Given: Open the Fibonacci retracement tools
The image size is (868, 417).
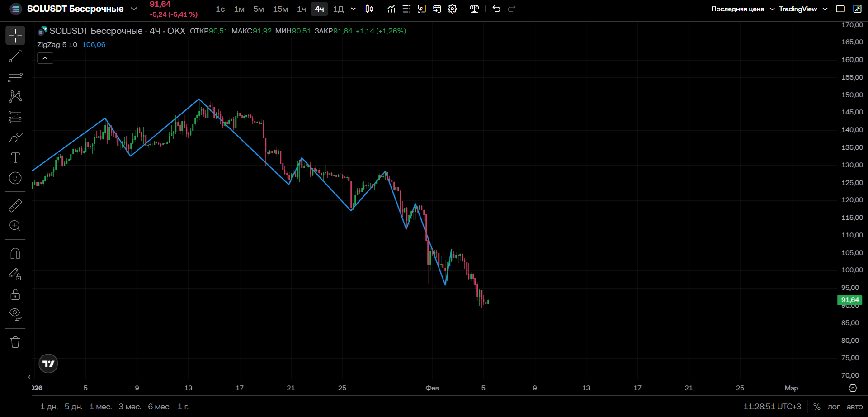Looking at the screenshot, I should 15,76.
